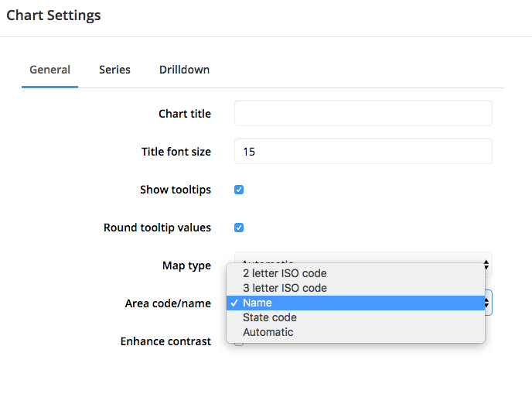The height and width of the screenshot is (411, 532).
Task: Choose '2 letter ISO code' option
Action: [356, 273]
